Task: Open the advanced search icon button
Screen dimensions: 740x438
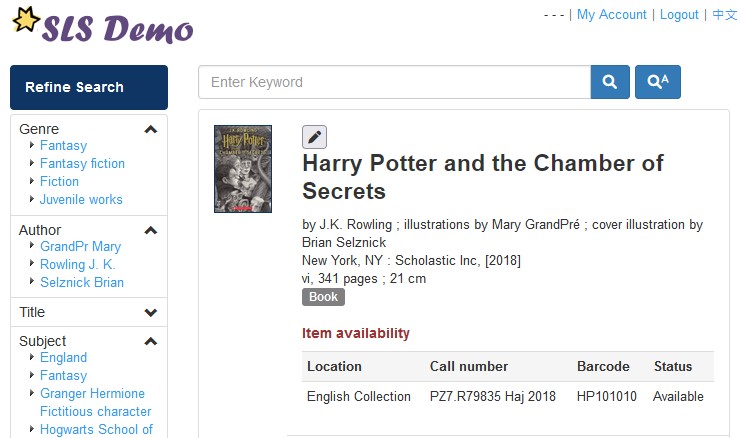Action: click(x=657, y=82)
